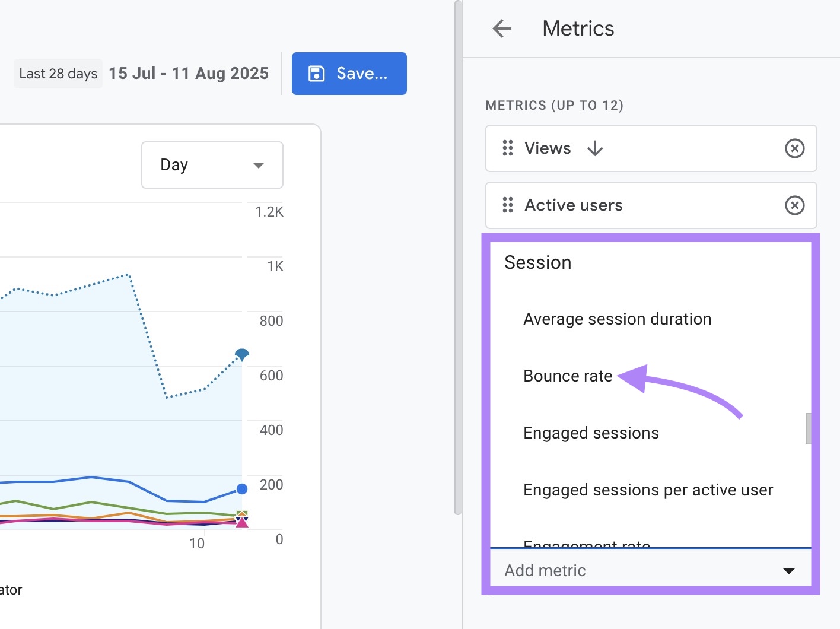
Task: Click the 15 Jul - 11 Aug date range
Action: point(188,73)
